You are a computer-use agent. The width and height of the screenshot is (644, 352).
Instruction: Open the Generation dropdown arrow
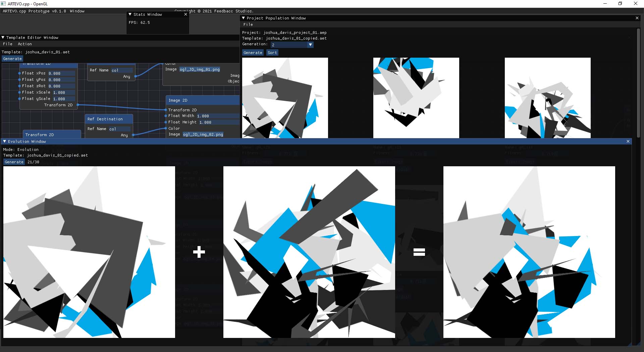click(x=310, y=45)
